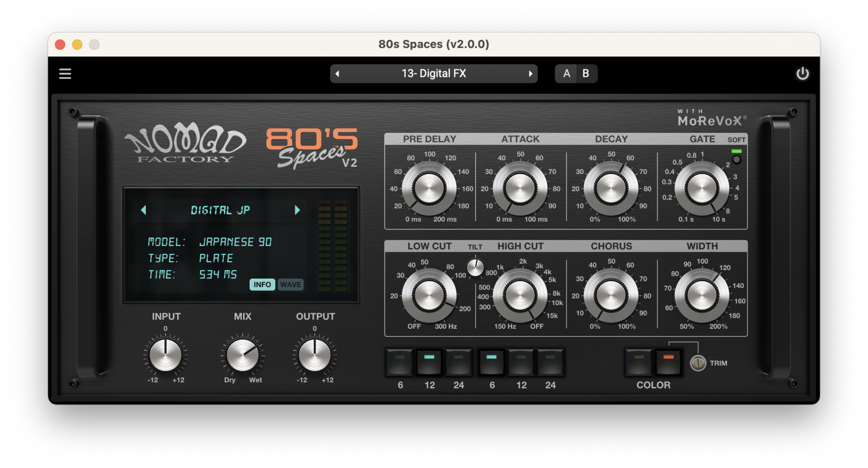The image size is (868, 468).
Task: Switch to preset slot B
Action: pos(586,74)
